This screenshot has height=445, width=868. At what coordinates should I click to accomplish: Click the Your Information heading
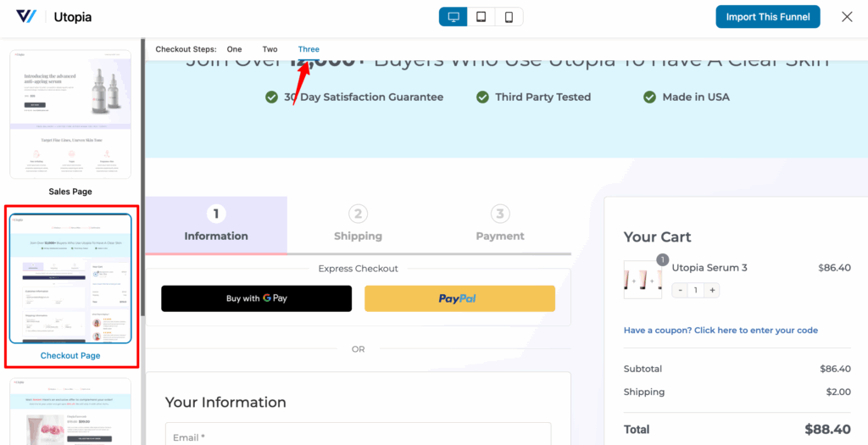pos(225,403)
